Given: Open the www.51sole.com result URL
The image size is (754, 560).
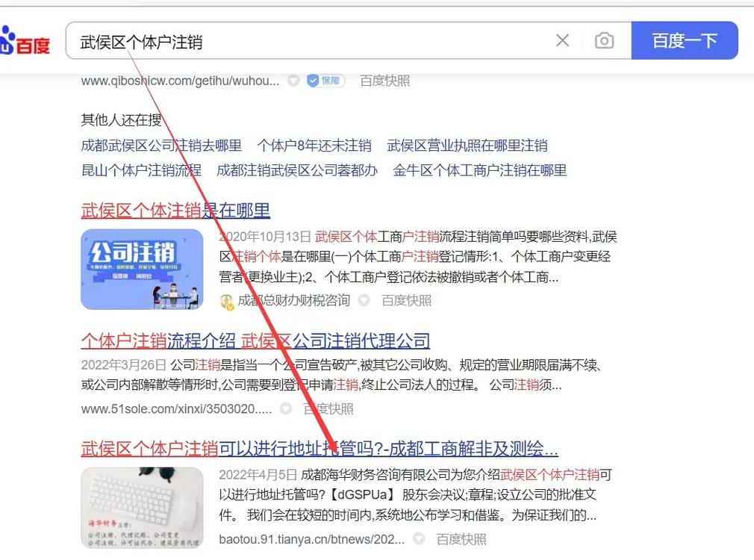Looking at the screenshot, I should click(x=176, y=409).
